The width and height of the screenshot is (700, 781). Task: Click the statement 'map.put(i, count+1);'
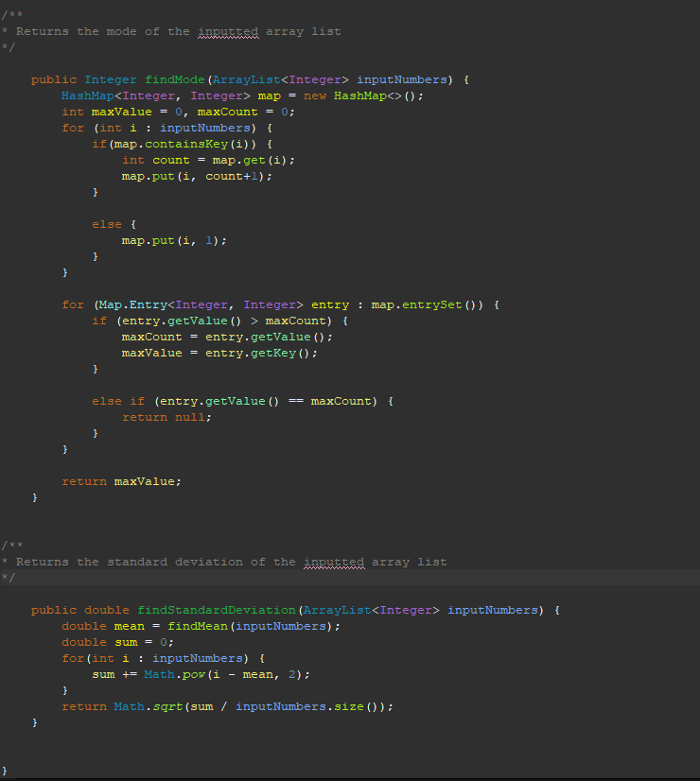(197, 176)
